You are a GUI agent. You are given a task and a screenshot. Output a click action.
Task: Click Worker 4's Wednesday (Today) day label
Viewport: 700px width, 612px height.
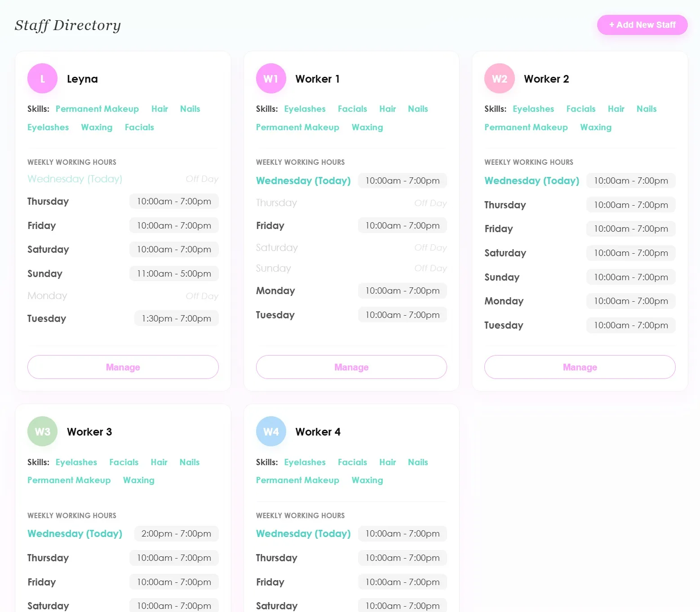[303, 533]
